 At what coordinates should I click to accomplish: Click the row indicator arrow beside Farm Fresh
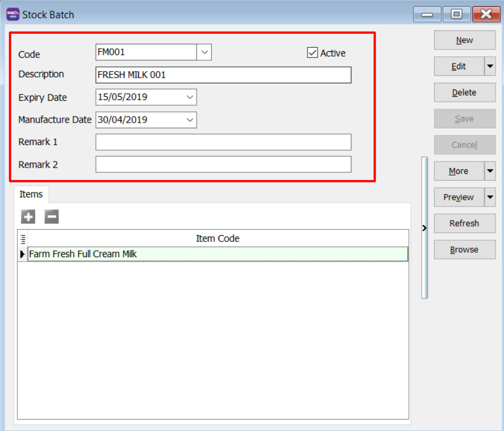point(23,254)
